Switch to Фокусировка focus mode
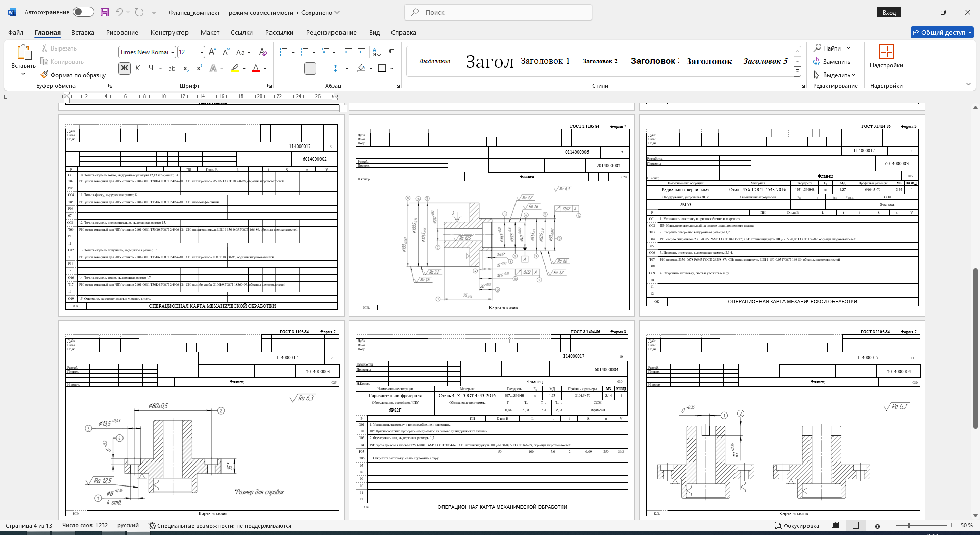 click(x=797, y=525)
